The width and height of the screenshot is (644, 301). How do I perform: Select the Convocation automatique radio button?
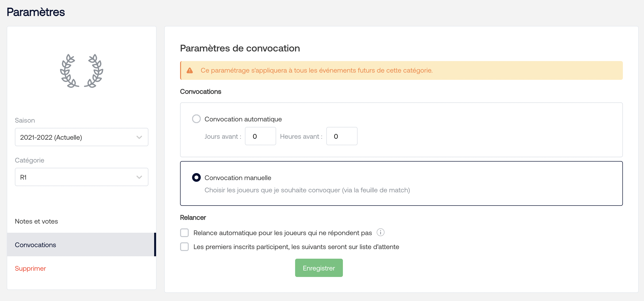(x=196, y=119)
